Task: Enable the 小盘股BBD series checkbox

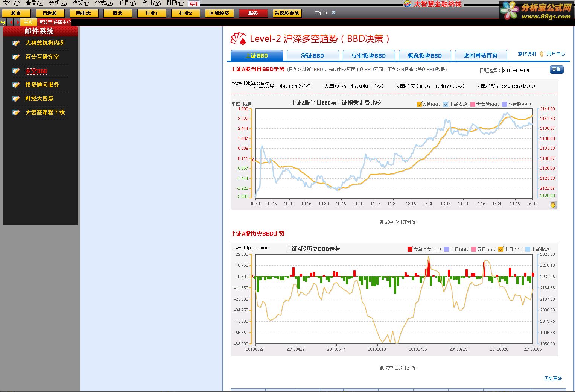Action: (504, 104)
